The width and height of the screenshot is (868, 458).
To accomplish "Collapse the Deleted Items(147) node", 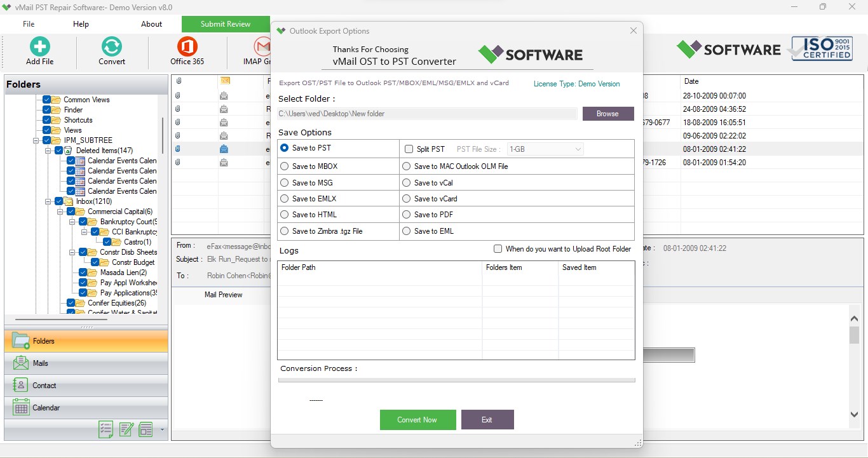I will pos(49,151).
